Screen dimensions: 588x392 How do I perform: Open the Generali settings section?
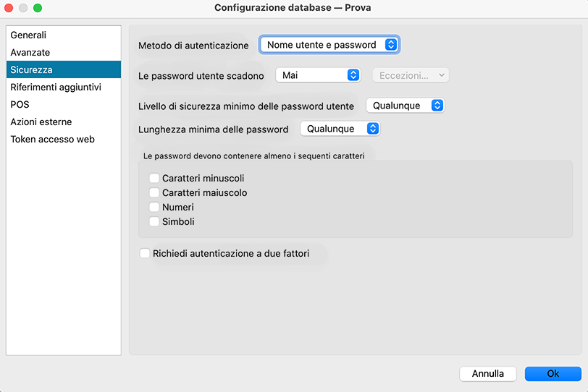[28, 35]
